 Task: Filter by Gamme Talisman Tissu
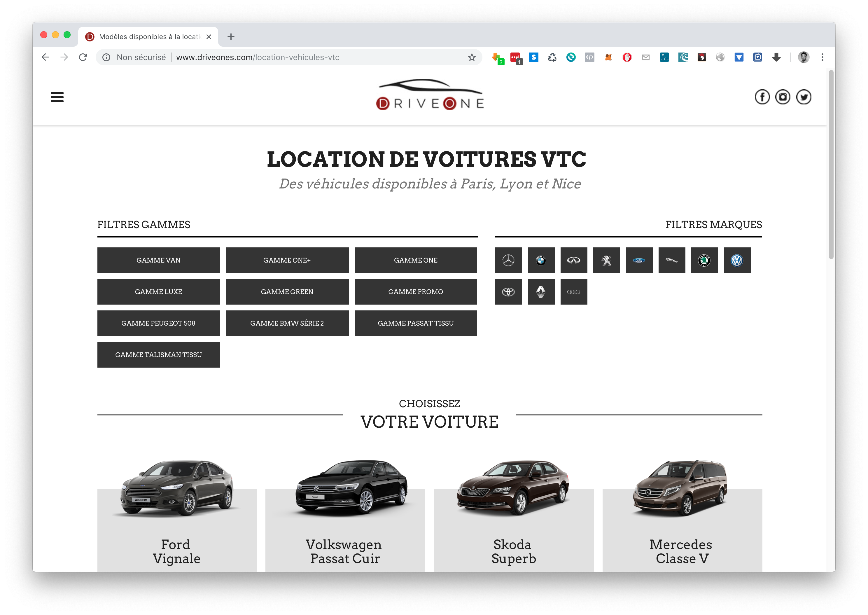pyautogui.click(x=158, y=354)
